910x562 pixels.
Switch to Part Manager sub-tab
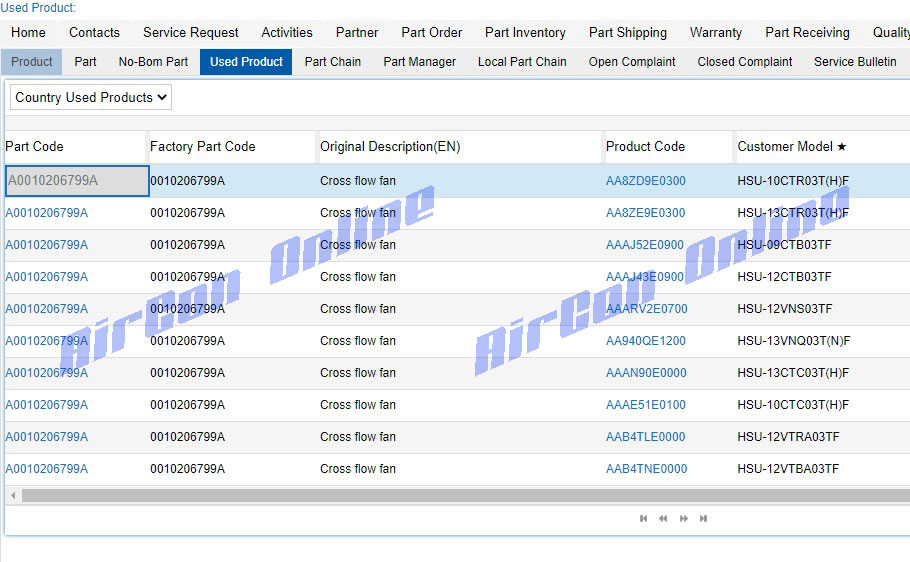pyautogui.click(x=420, y=62)
